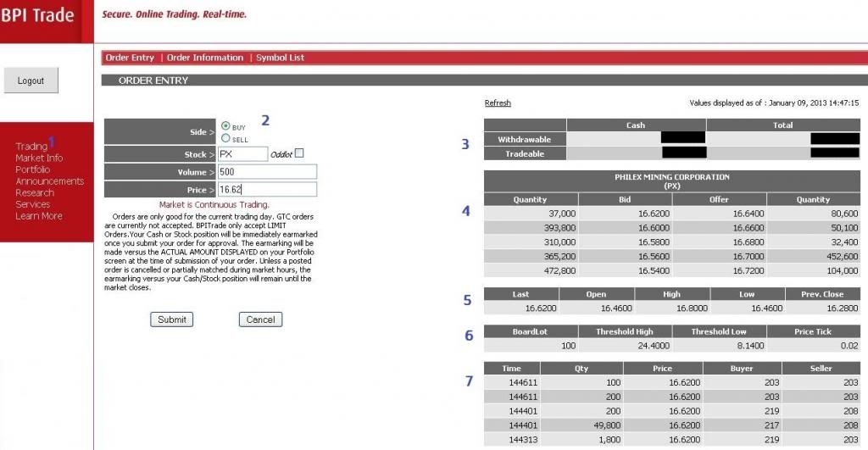Viewport: 868px width, 450px height.
Task: Click offer price 16.7200
Action: (x=748, y=270)
